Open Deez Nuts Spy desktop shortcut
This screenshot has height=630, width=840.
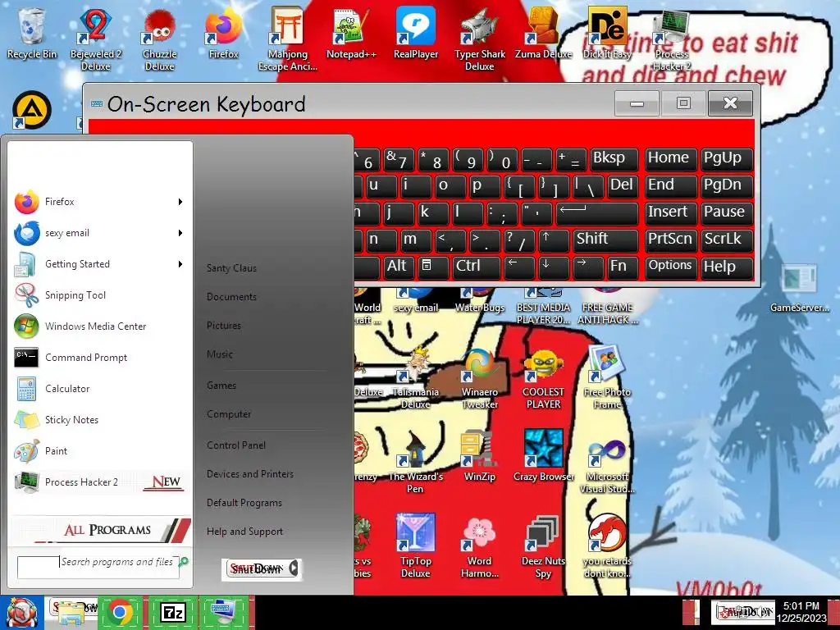[x=543, y=546]
